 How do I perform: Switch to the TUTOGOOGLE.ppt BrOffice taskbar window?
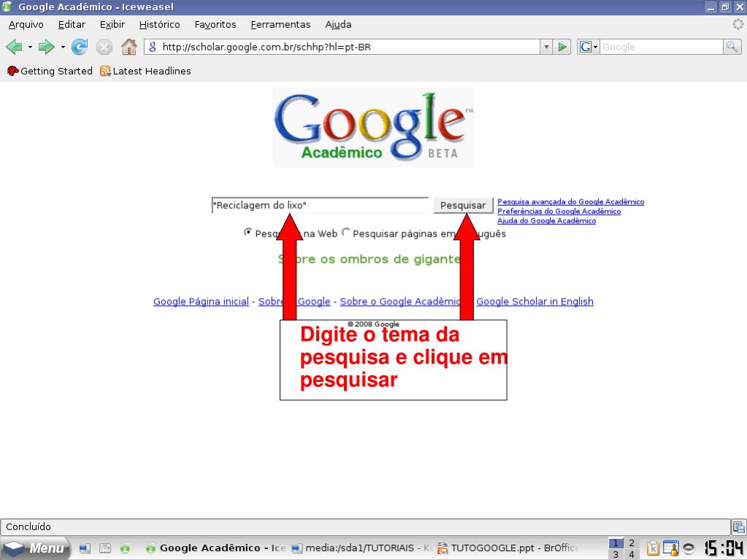click(507, 548)
